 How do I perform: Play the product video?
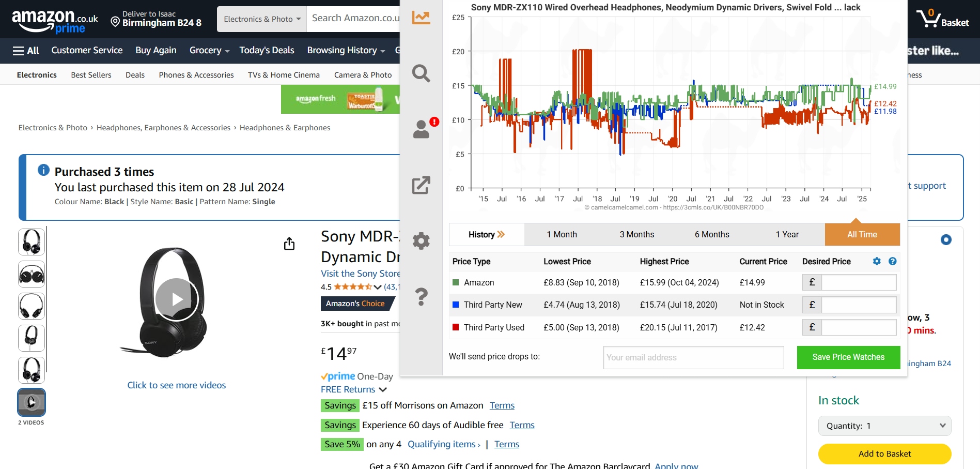coord(177,299)
